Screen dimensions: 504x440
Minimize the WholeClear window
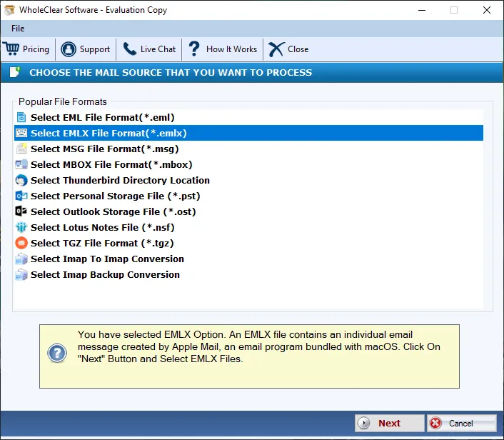422,10
